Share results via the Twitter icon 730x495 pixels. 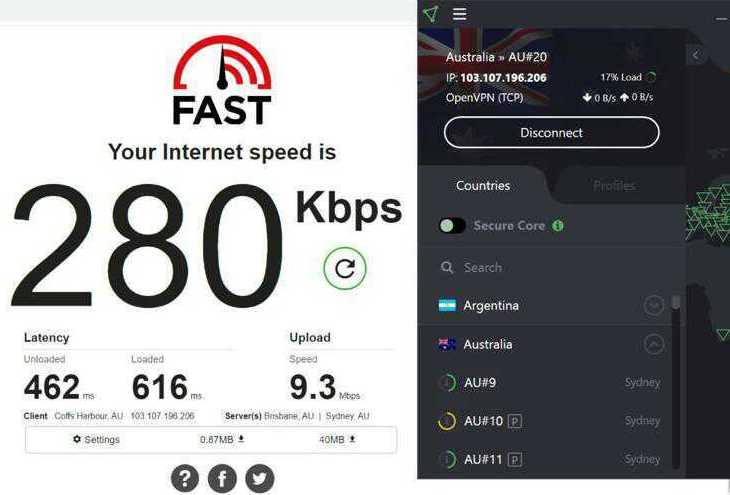click(x=259, y=478)
